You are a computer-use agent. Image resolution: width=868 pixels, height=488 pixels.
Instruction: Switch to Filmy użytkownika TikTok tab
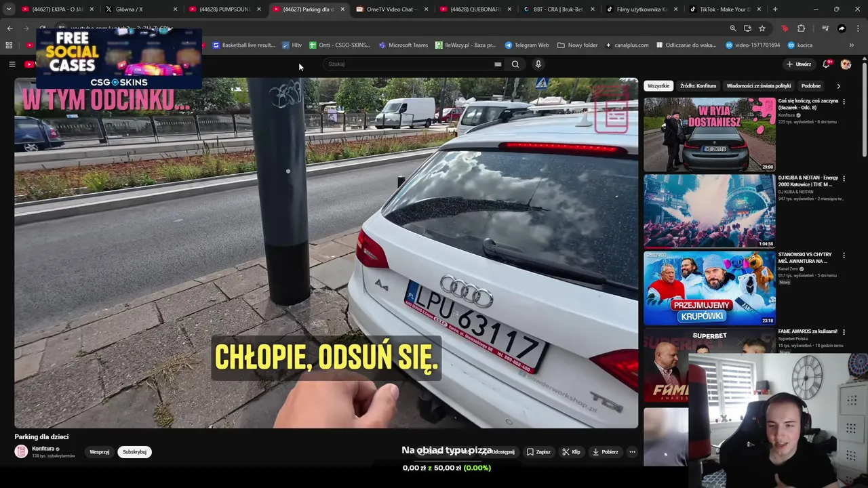tap(641, 9)
